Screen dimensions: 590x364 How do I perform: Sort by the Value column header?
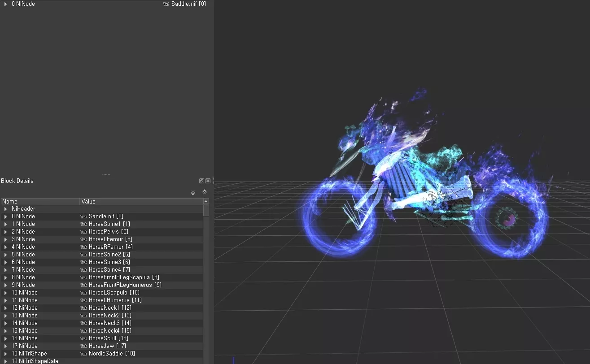point(141,201)
